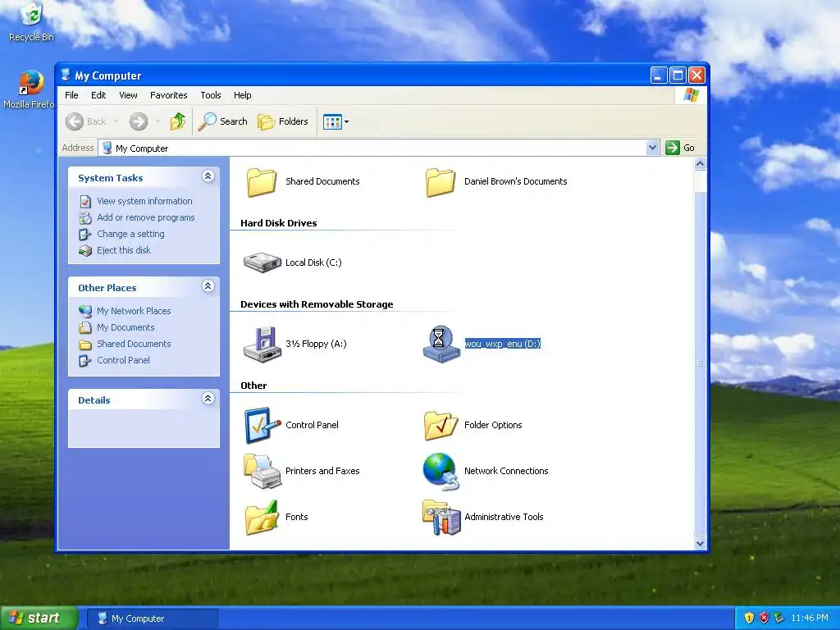Click the Other Places header title
840x630 pixels.
107,288
